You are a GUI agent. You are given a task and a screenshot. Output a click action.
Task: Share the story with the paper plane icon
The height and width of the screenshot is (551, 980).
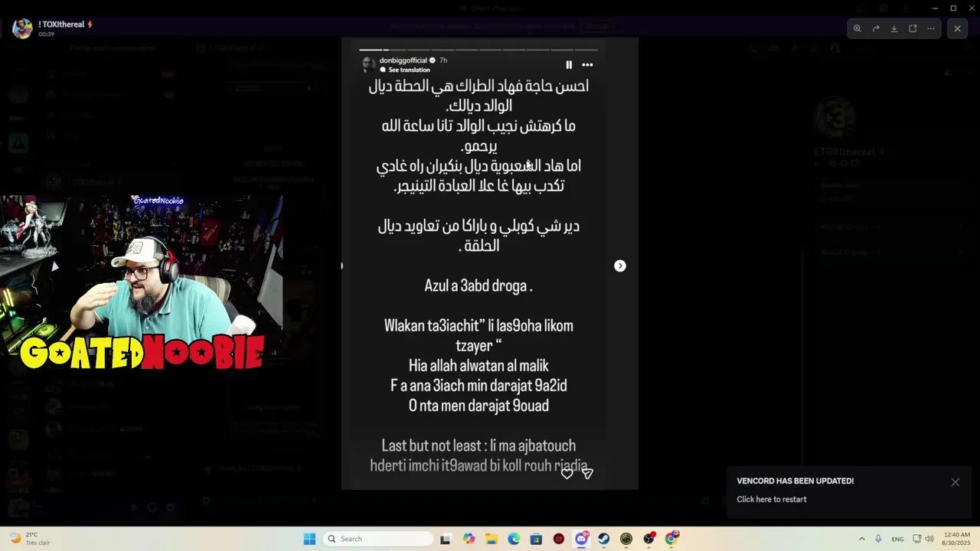[587, 474]
